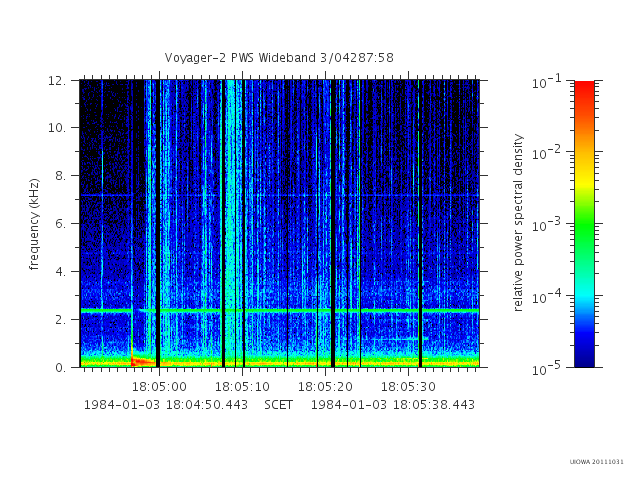
Task: Select the '8.' frequency tick label
Action: (60, 176)
